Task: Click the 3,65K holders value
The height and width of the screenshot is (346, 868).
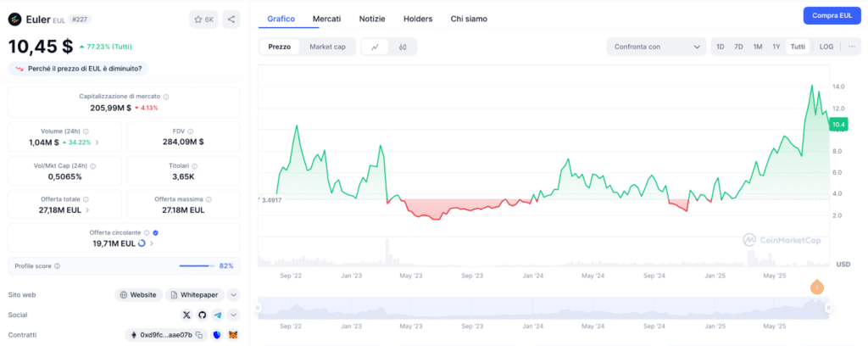Action: (183, 176)
